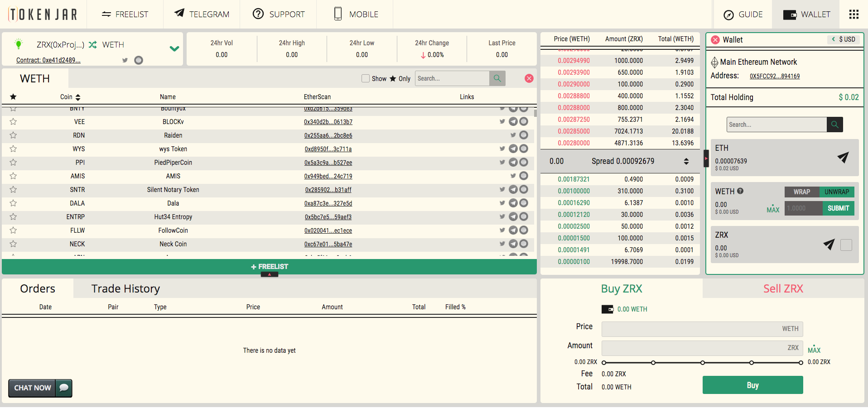868x408 pixels.
Task: Change currency with $ USD selector
Action: tap(844, 39)
